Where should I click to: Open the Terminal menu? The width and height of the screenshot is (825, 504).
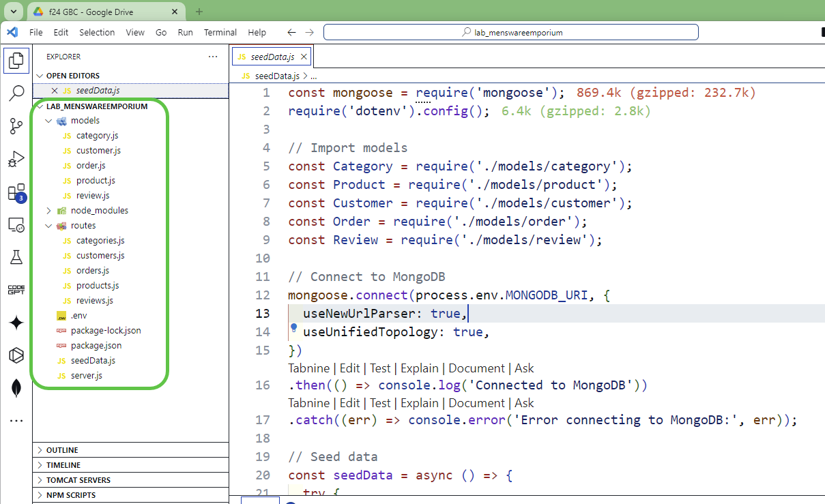[220, 32]
